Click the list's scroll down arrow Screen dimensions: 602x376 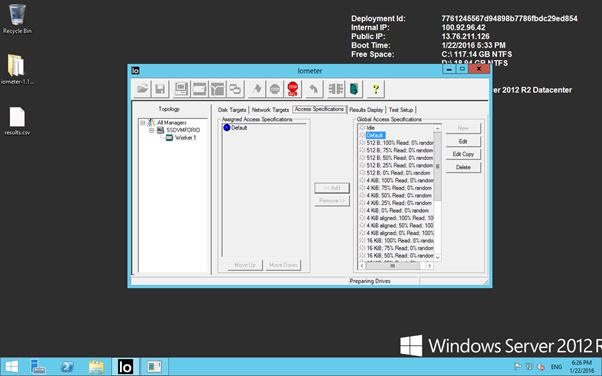click(437, 257)
